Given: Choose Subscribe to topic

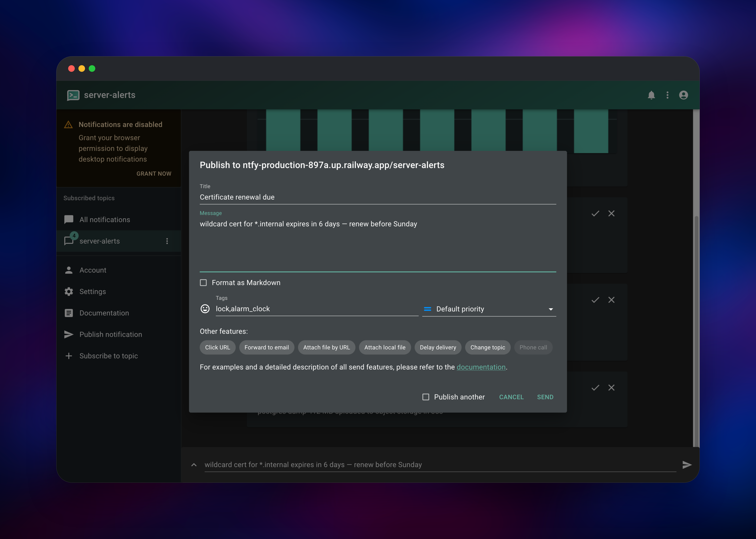Looking at the screenshot, I should (x=119, y=356).
